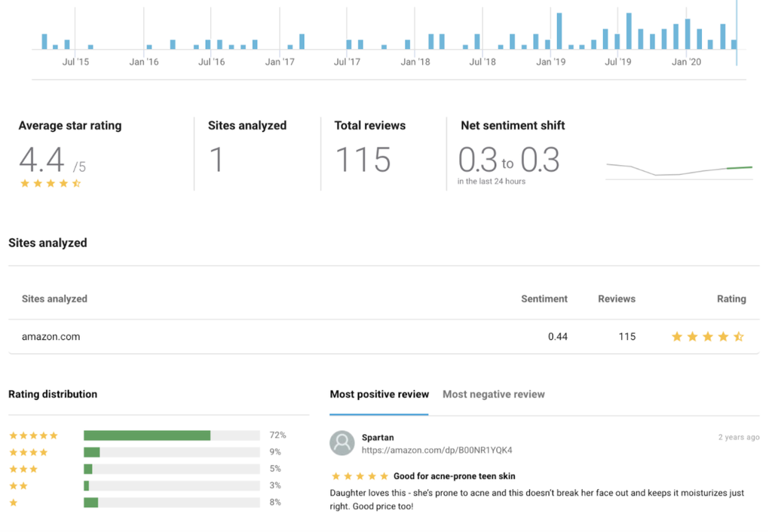This screenshot has height=532, width=772.
Task: Click the two-star icons in rating distribution
Action: [18, 486]
